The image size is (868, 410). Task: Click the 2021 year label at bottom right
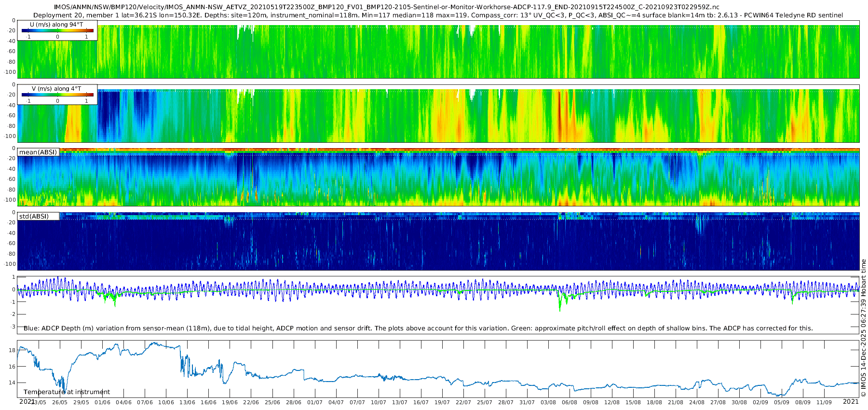pos(851,401)
